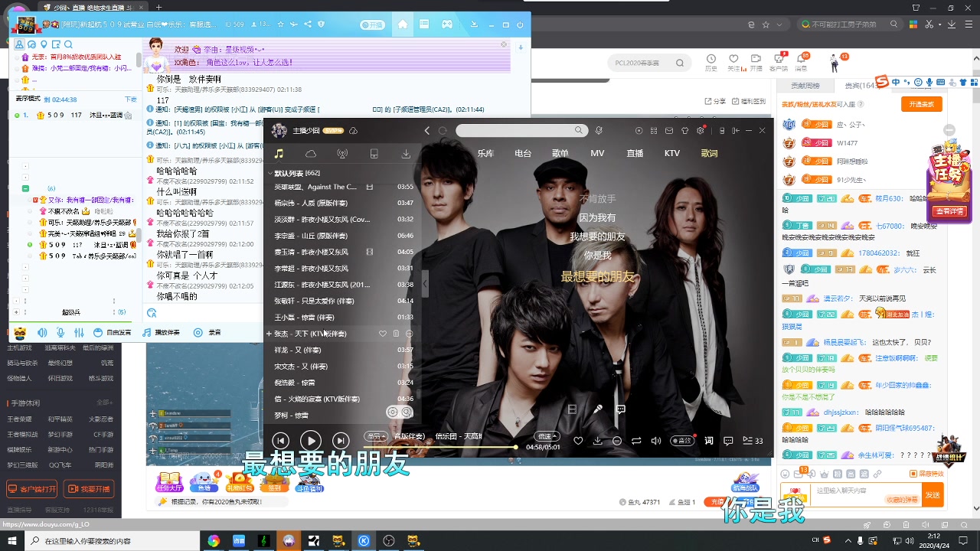Screen dimensions: 980x551
Task: Open the gamepad icon in the voice chat window
Action: [x=447, y=24]
